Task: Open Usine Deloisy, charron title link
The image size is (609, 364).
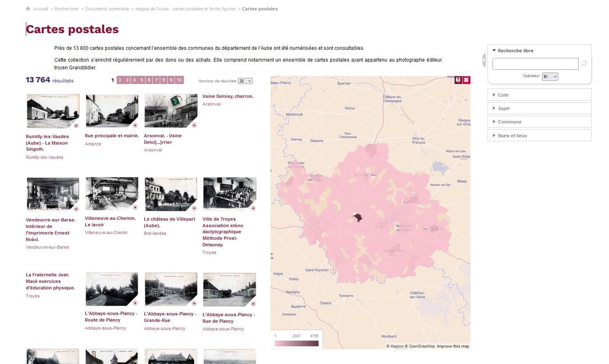Action: click(228, 96)
